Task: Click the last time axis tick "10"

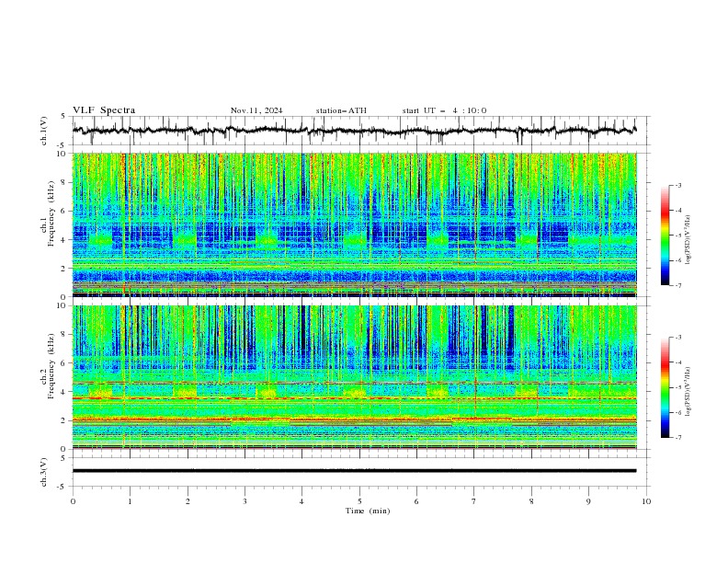Action: [x=646, y=501]
